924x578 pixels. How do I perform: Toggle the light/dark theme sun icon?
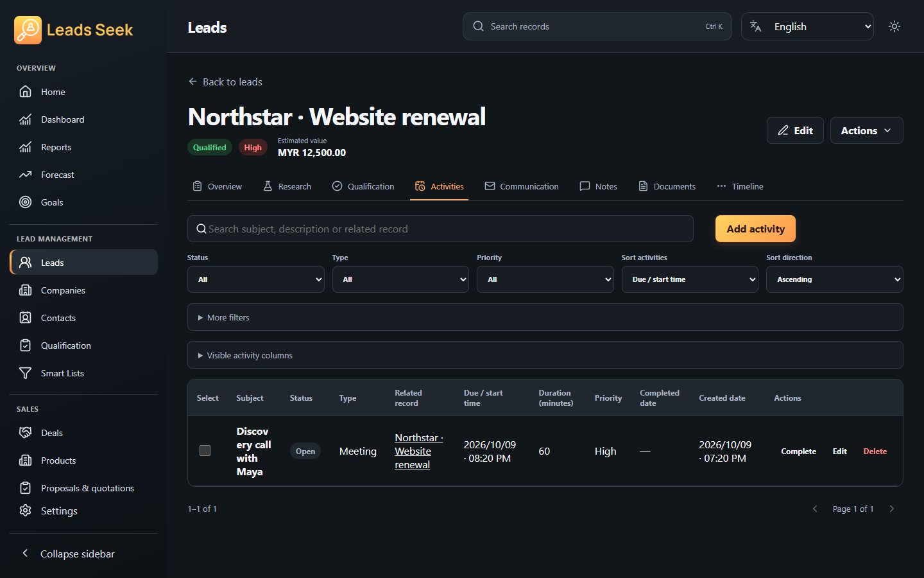(x=894, y=26)
